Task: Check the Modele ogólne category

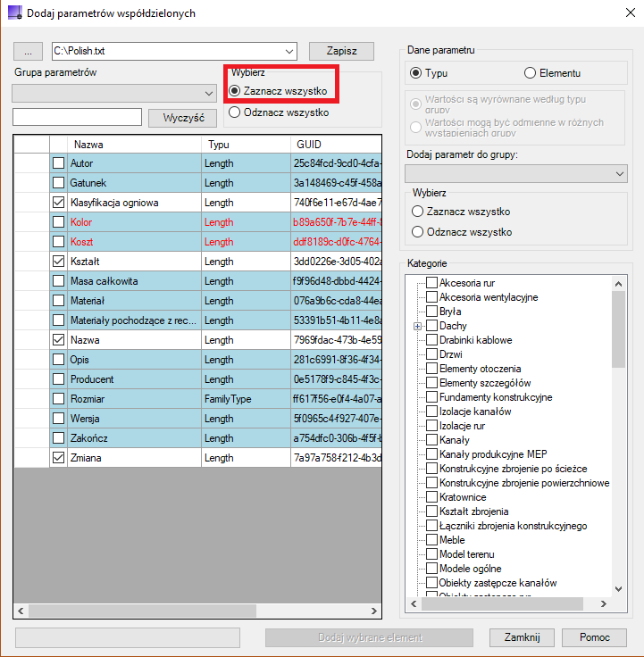Action: pyautogui.click(x=431, y=568)
